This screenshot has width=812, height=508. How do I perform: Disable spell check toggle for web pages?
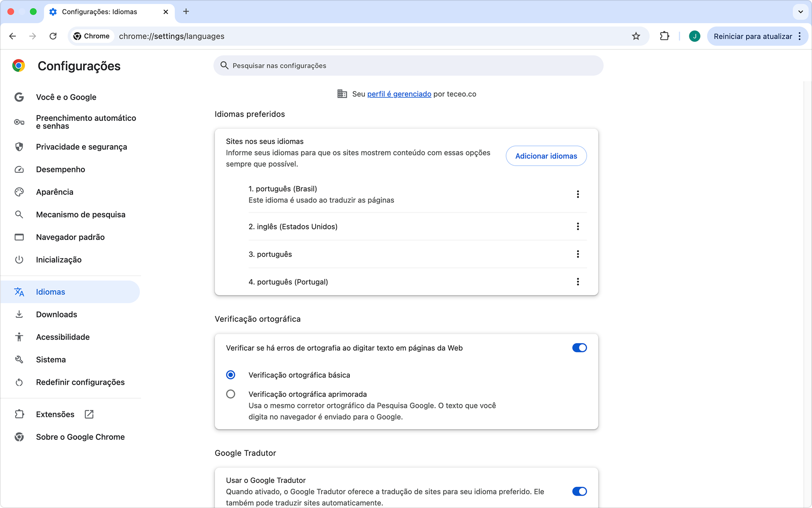(x=579, y=348)
